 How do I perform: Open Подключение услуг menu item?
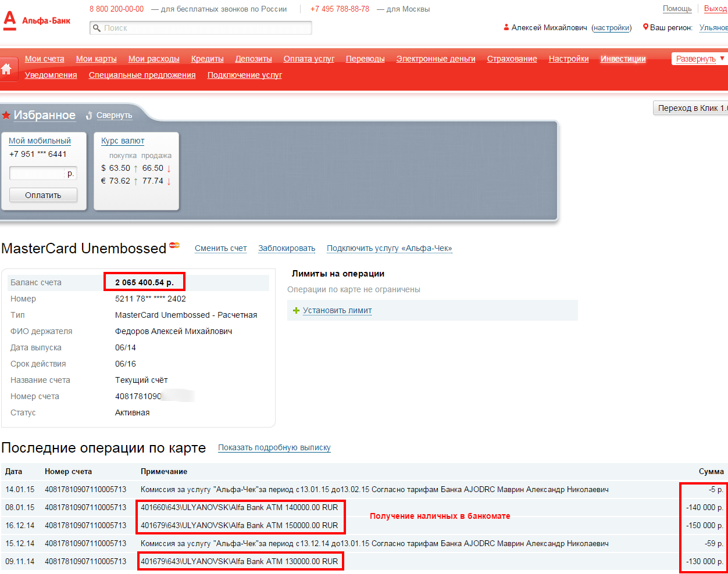pyautogui.click(x=245, y=75)
